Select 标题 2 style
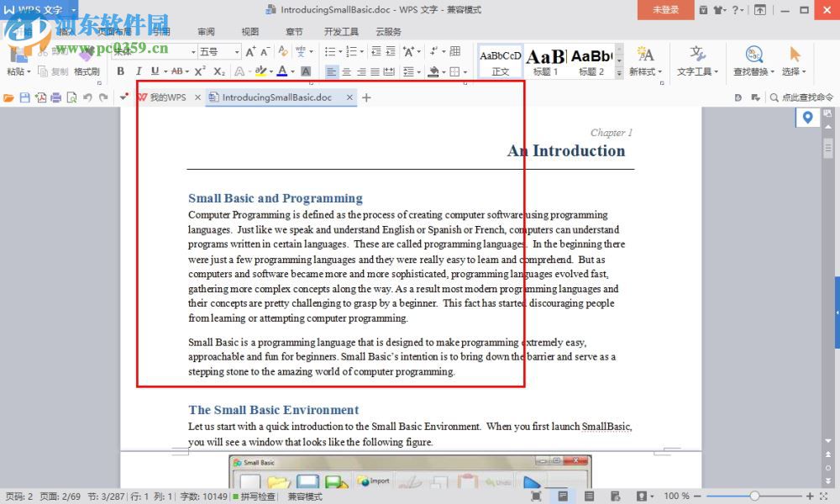Image resolution: width=840 pixels, height=504 pixels. click(x=591, y=61)
